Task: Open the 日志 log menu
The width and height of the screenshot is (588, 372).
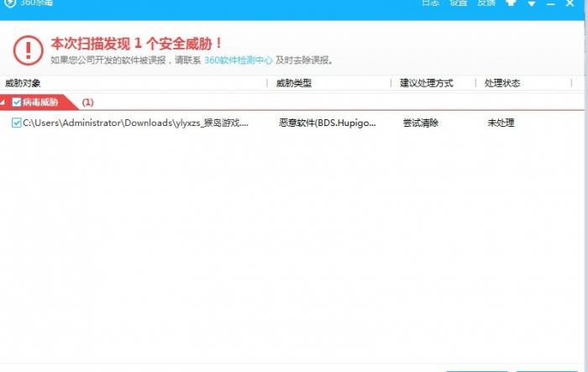Action: pyautogui.click(x=430, y=3)
